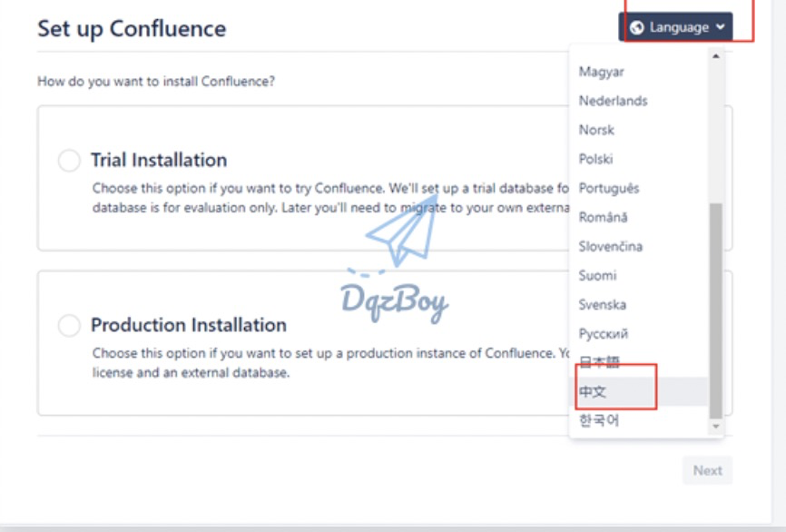Click the language list scroll down arrow

point(716,426)
